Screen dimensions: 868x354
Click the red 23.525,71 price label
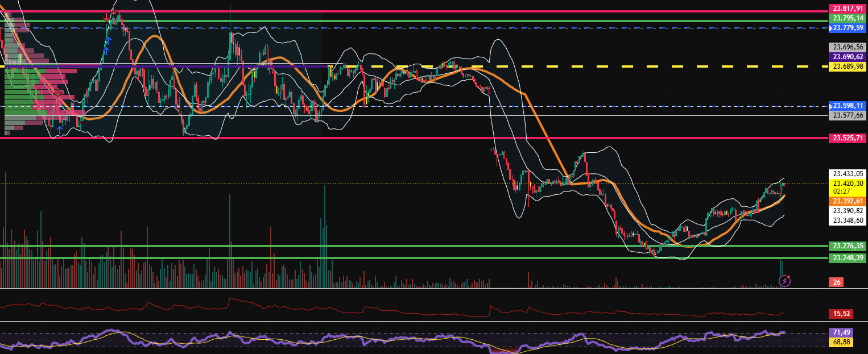(x=848, y=138)
